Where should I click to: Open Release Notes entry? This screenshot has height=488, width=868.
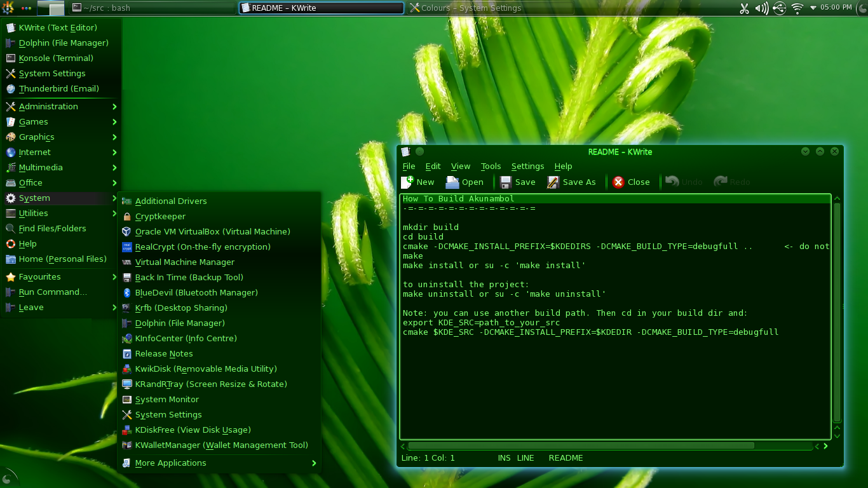[x=219, y=353]
